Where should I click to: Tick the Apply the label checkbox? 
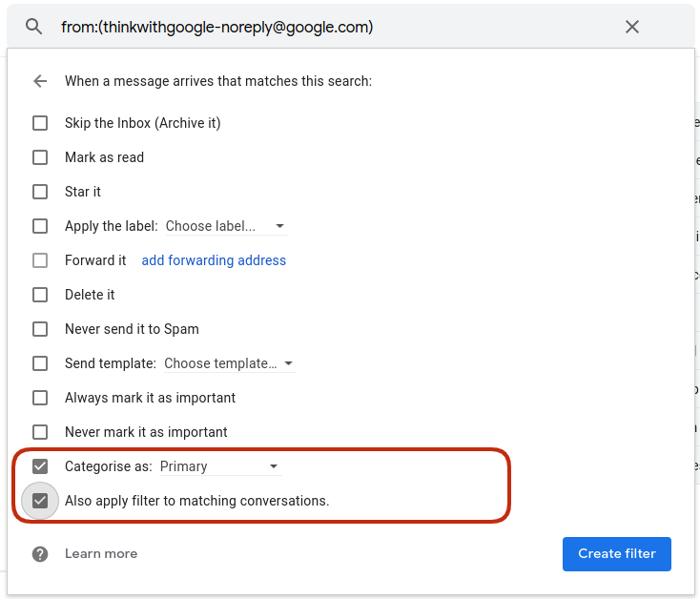click(40, 226)
